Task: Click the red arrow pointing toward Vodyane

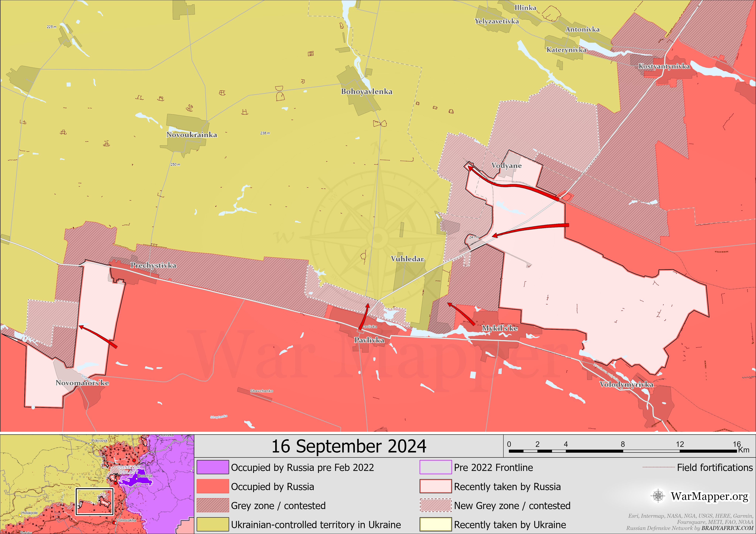Action: coord(514,186)
